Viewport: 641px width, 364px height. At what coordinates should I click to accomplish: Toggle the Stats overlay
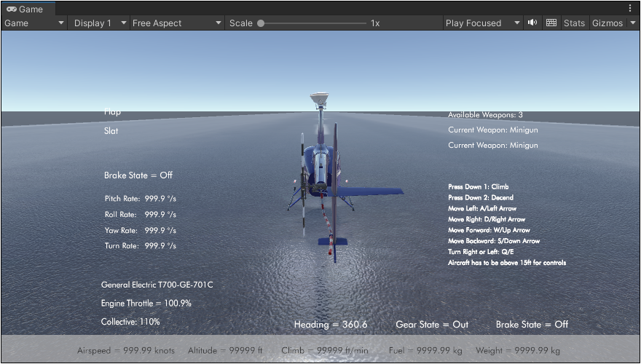pyautogui.click(x=574, y=23)
